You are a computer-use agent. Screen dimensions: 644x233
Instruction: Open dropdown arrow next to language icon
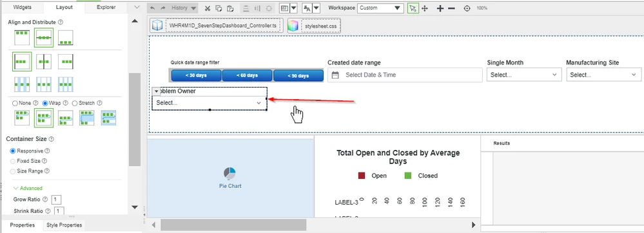(317, 8)
